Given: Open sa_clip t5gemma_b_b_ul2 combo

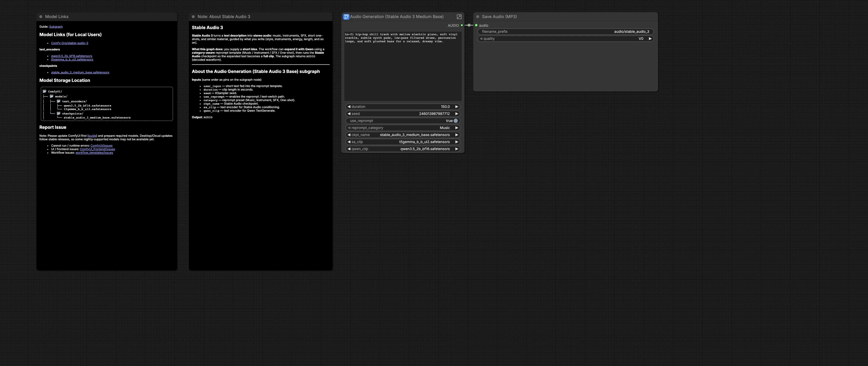Looking at the screenshot, I should tap(403, 142).
